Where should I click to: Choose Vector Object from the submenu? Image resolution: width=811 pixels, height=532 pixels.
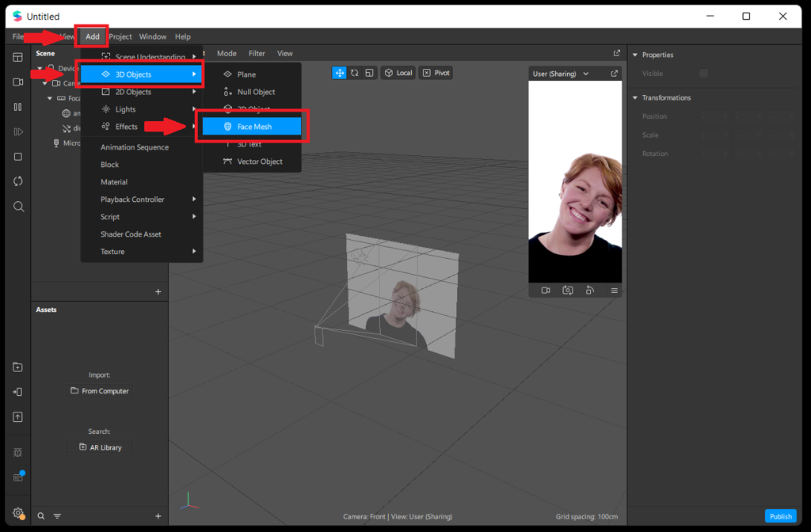point(252,161)
